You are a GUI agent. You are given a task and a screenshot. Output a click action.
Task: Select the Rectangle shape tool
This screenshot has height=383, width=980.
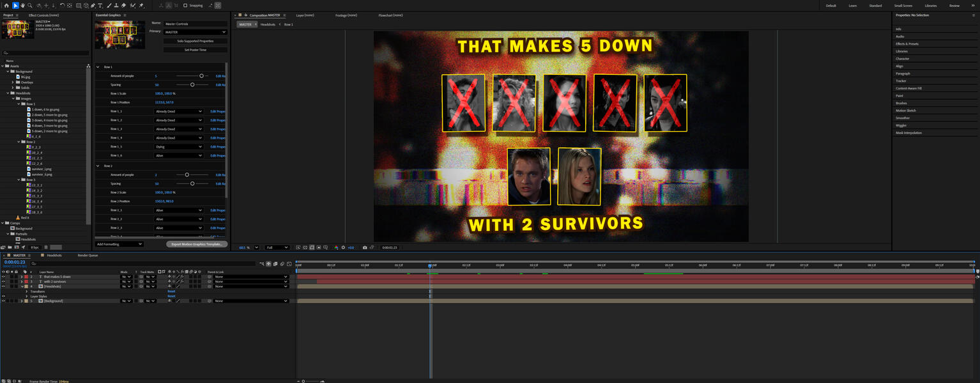(79, 5)
